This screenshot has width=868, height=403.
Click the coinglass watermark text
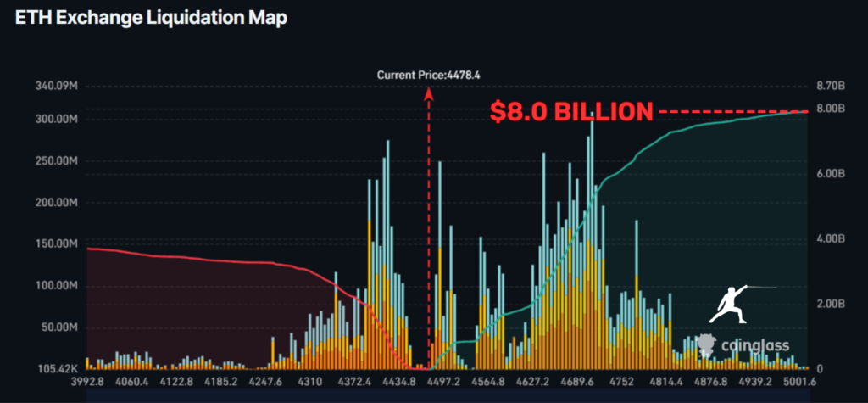(755, 345)
